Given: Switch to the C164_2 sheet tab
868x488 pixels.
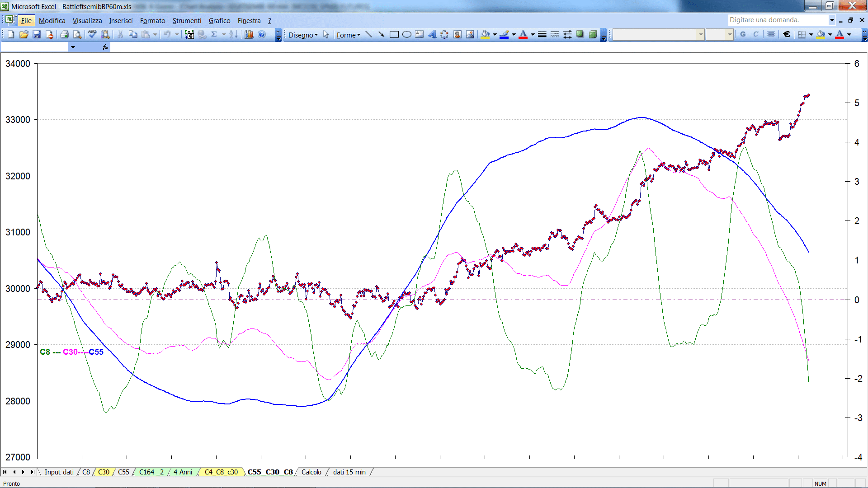Looking at the screenshot, I should [151, 472].
